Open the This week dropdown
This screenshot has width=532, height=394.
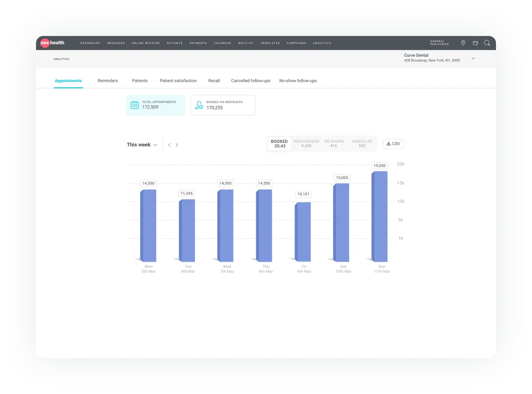pos(142,145)
